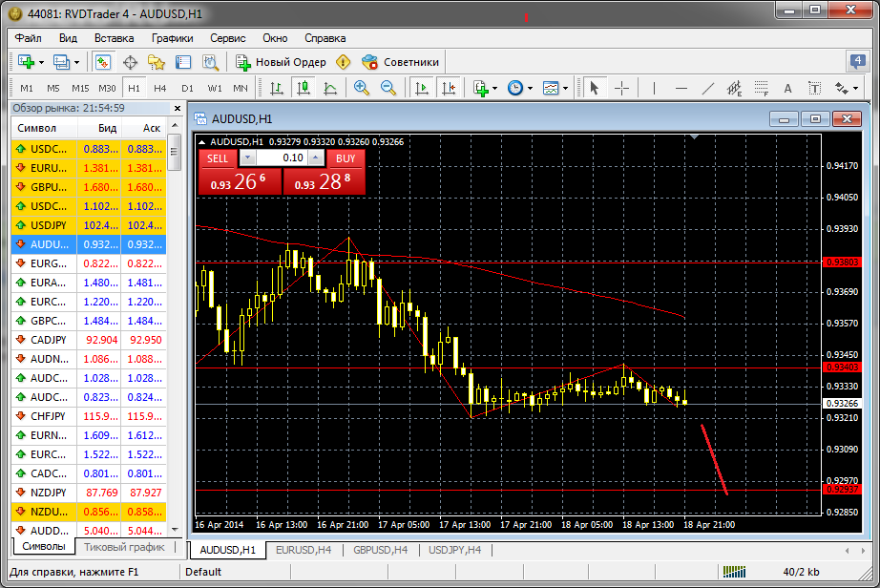The image size is (880, 588).
Task: Click the zoom out magnifier icon
Action: [x=388, y=88]
